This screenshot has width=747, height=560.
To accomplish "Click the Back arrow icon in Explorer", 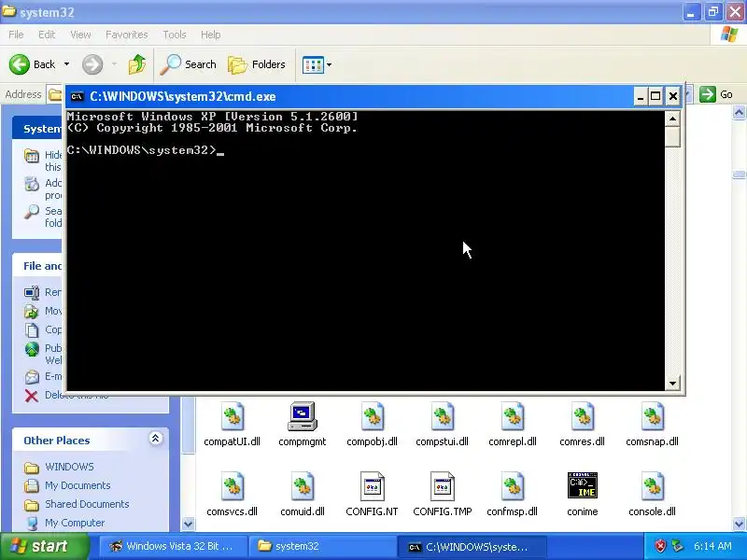I will 19,64.
